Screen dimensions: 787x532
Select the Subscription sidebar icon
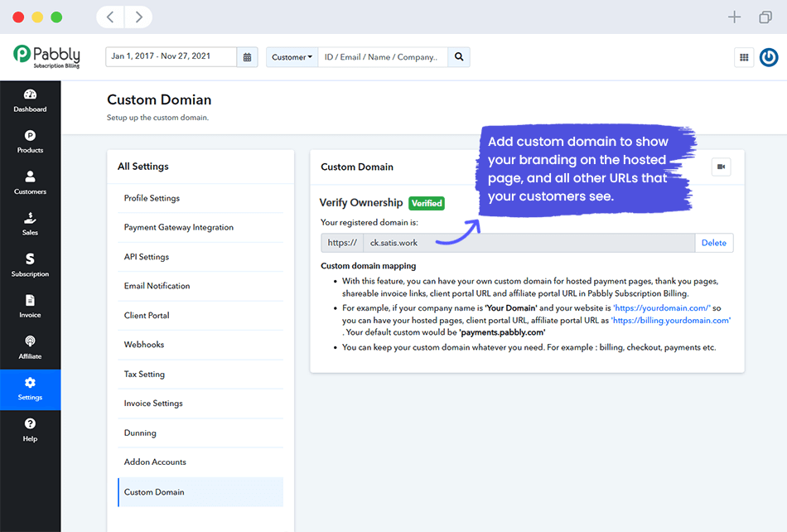click(x=30, y=265)
